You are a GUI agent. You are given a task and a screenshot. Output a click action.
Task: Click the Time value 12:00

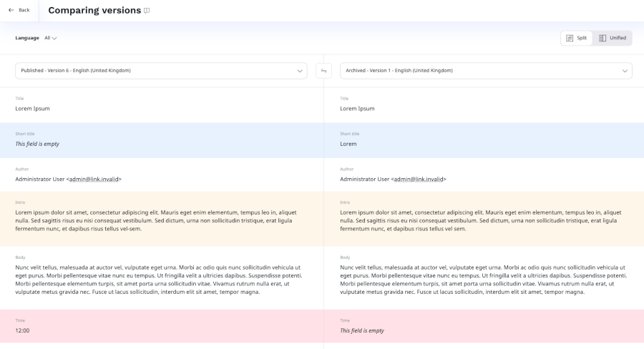pyautogui.click(x=23, y=330)
